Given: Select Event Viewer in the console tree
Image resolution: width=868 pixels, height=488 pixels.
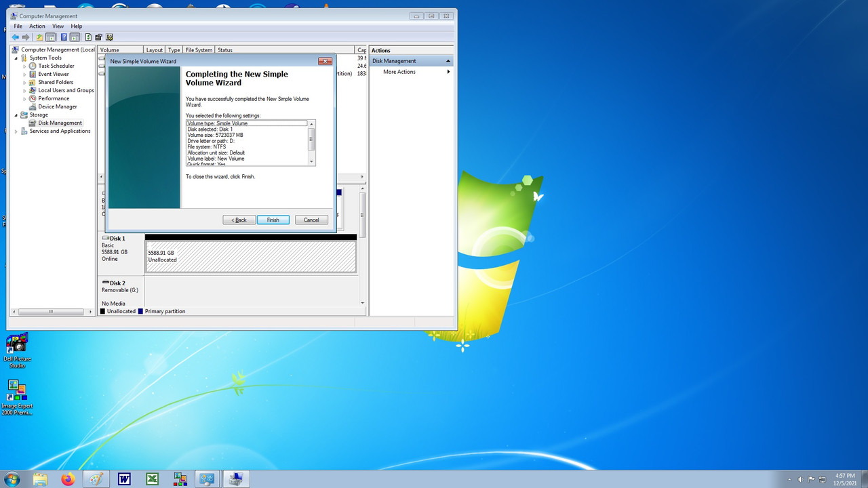Looking at the screenshot, I should [54, 74].
